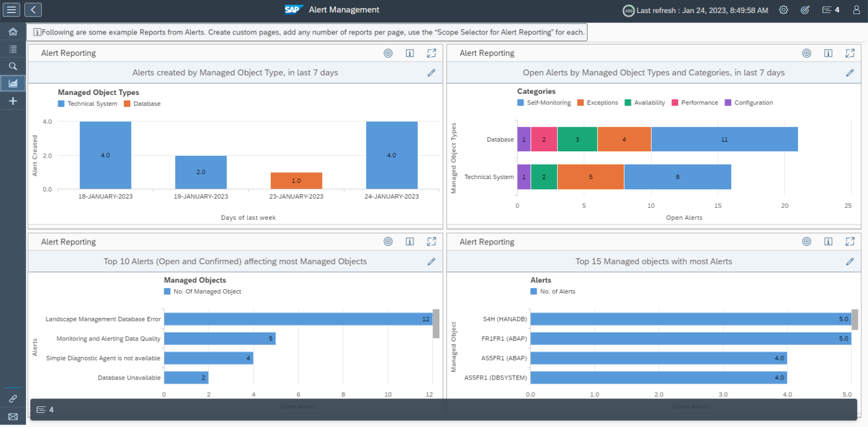Click the add page plus icon in sidebar

click(12, 101)
